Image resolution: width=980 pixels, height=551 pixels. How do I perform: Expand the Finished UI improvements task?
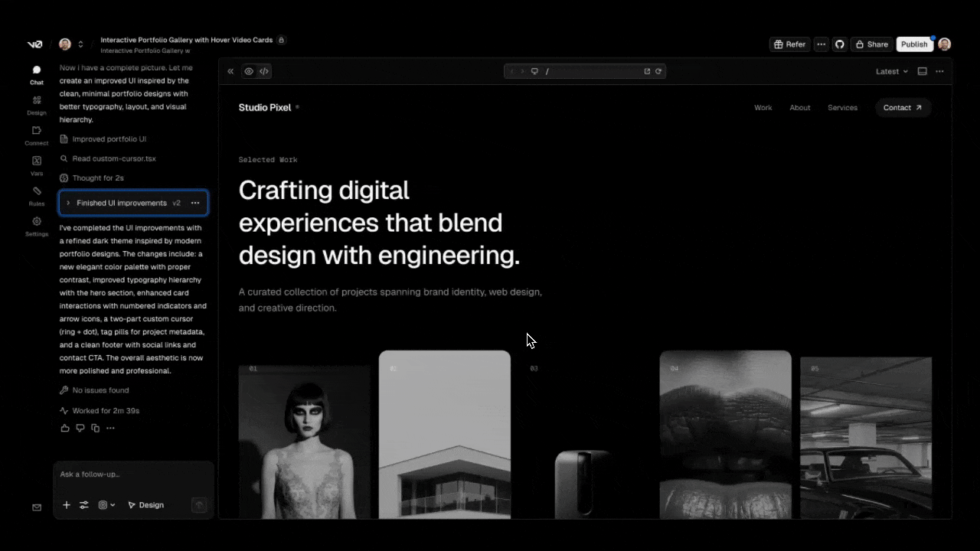tap(68, 203)
